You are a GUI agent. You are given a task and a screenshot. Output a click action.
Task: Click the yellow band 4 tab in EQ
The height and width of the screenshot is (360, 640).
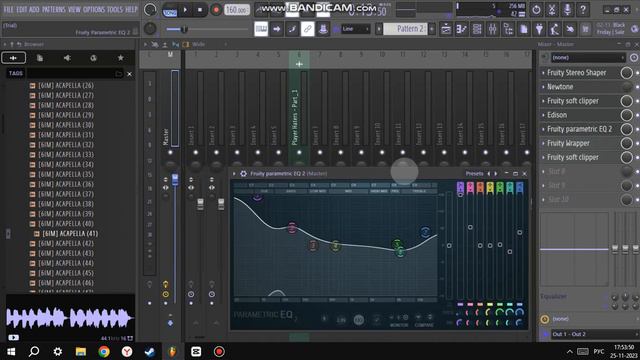tap(490, 187)
